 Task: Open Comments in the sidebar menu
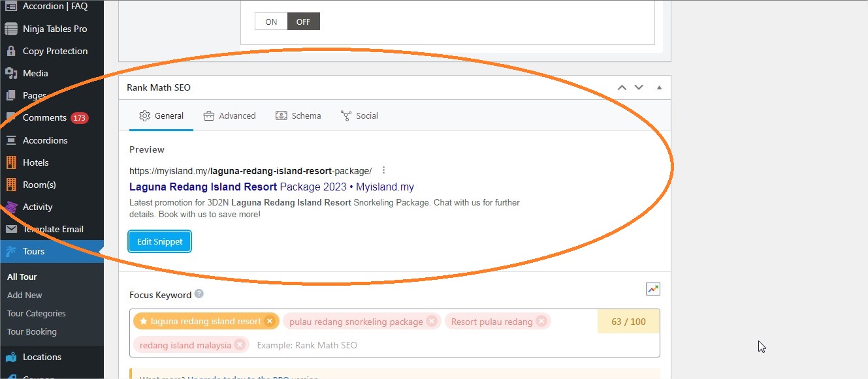tap(44, 117)
